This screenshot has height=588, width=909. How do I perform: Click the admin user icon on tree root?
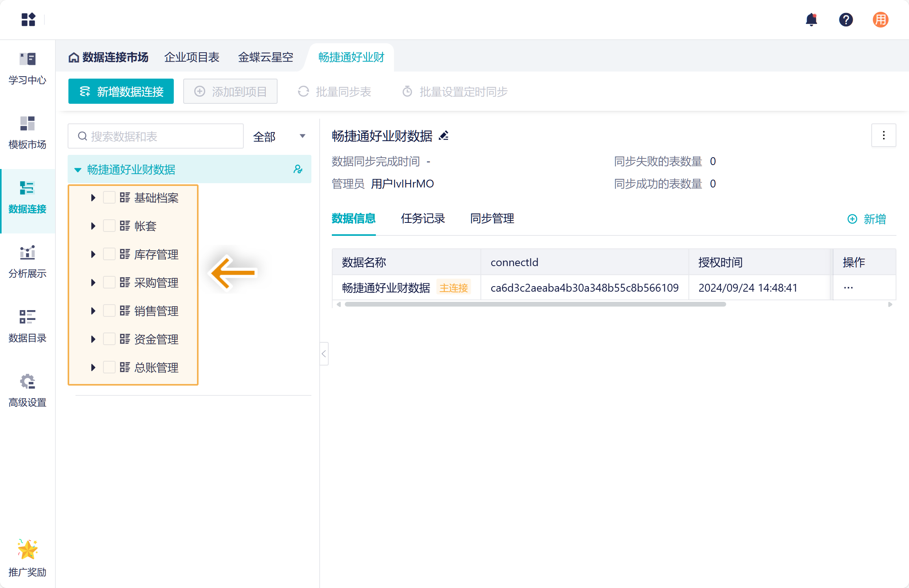[x=298, y=169]
